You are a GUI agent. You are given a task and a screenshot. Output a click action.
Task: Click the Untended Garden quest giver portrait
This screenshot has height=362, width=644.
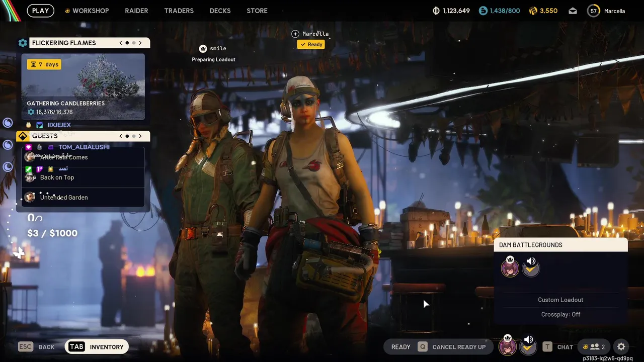coord(30,198)
